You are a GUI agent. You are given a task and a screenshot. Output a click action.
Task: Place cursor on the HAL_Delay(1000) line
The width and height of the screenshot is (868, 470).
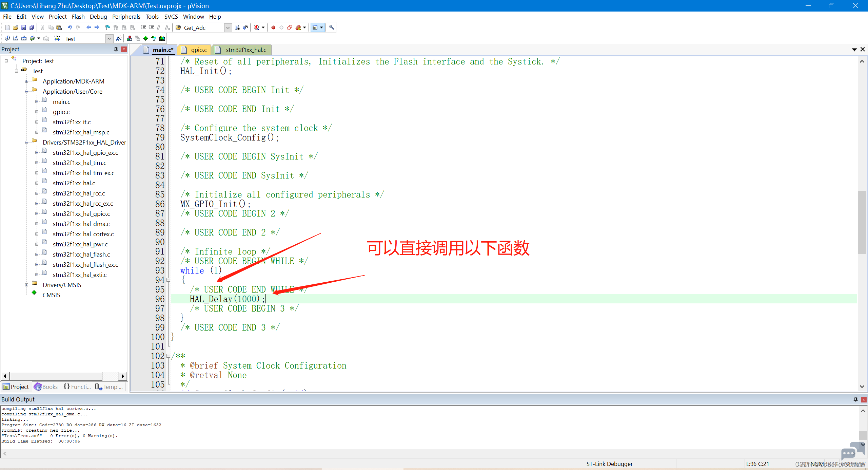tap(514, 299)
